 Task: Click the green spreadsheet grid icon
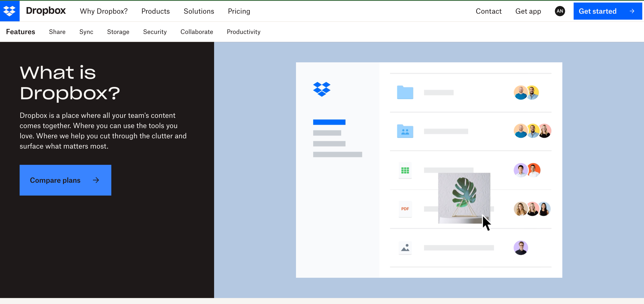pyautogui.click(x=405, y=170)
